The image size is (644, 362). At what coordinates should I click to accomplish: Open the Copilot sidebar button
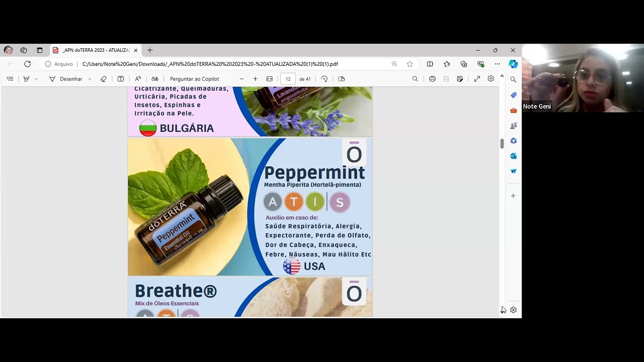tap(513, 64)
